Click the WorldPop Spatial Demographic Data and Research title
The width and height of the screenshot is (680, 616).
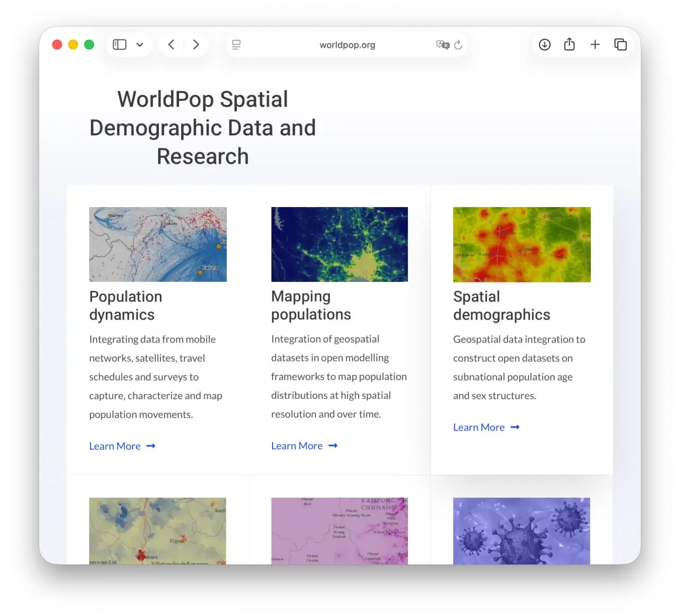tap(202, 128)
